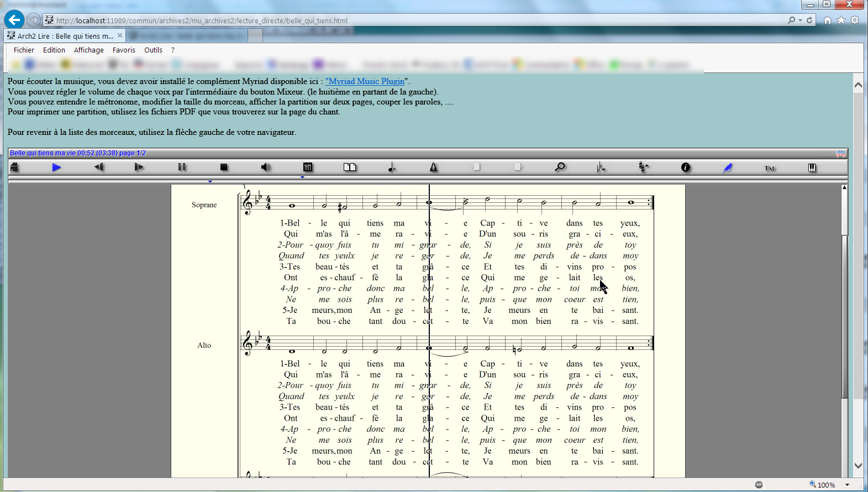Click the status bar round icon
Screen dimensions: 868x492
pos(759,484)
